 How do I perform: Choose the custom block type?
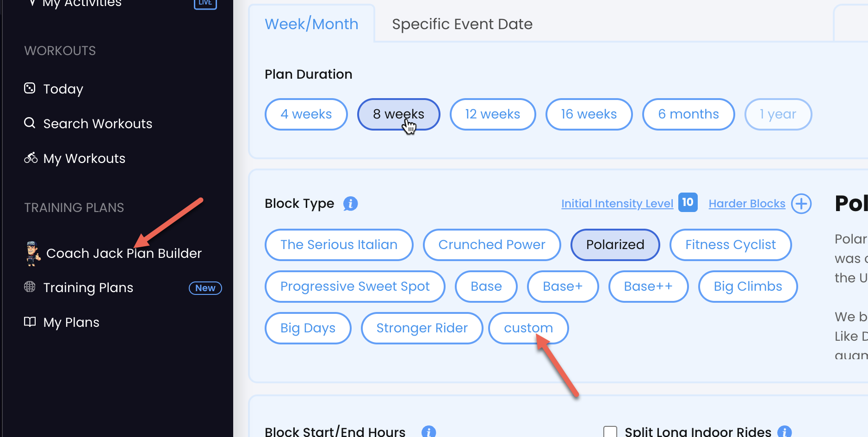(528, 328)
